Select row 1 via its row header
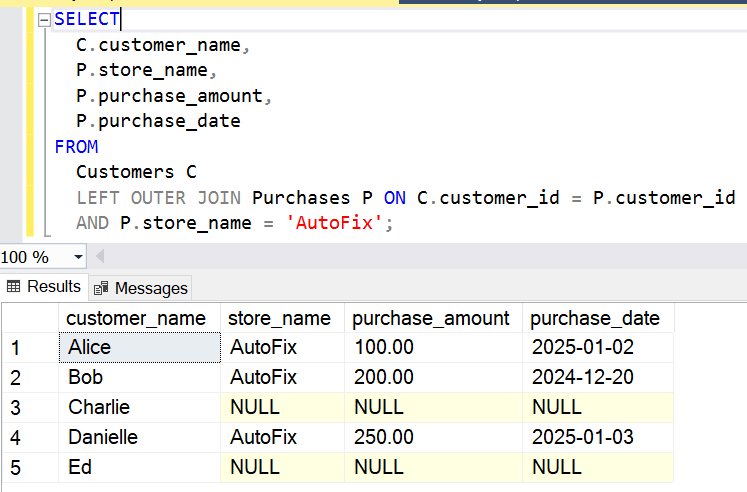This screenshot has height=492, width=747. 17,348
